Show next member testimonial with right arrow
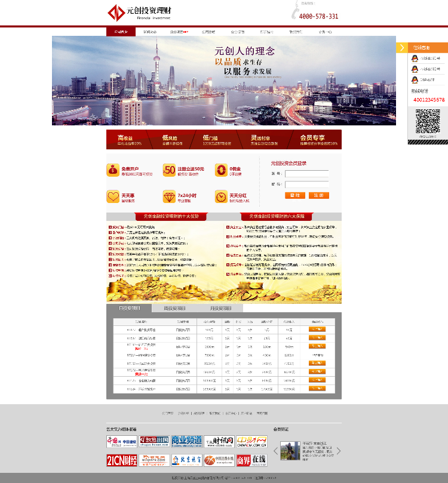The height and width of the screenshot is (483, 448). (x=339, y=451)
